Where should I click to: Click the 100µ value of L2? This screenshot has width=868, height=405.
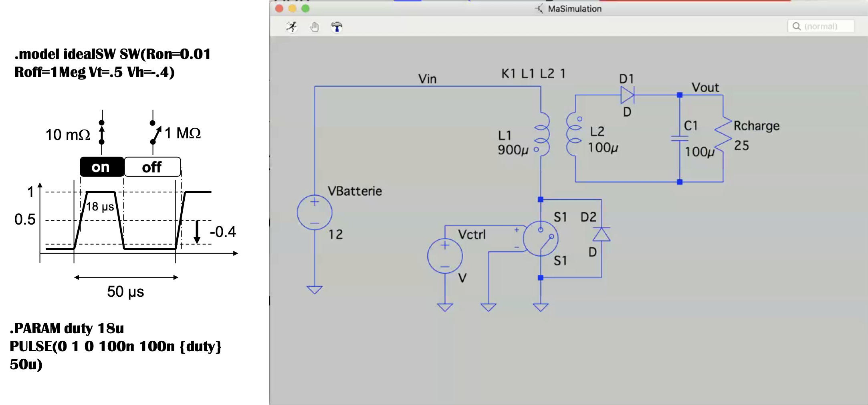603,148
